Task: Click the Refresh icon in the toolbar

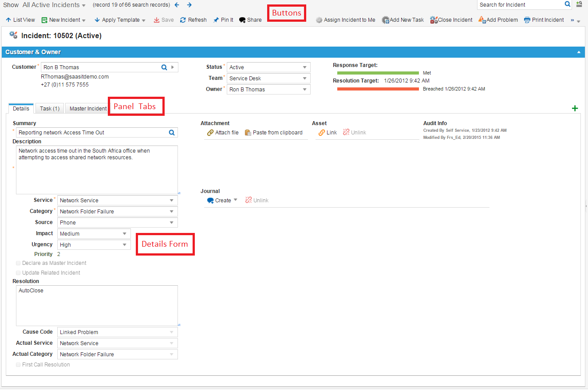Action: tap(183, 20)
